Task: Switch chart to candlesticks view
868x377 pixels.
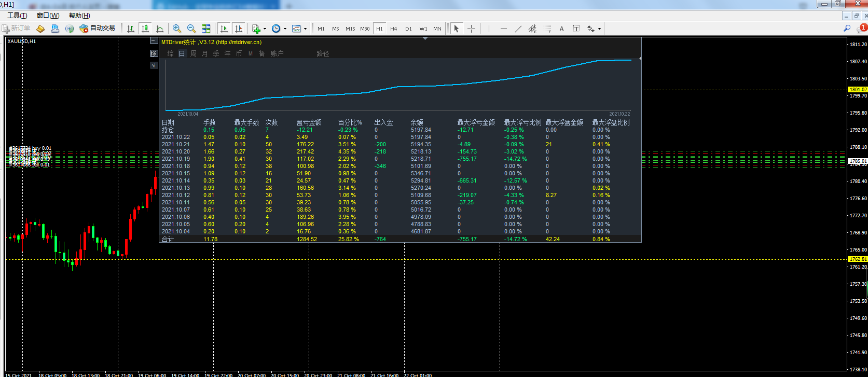Action: coord(145,29)
